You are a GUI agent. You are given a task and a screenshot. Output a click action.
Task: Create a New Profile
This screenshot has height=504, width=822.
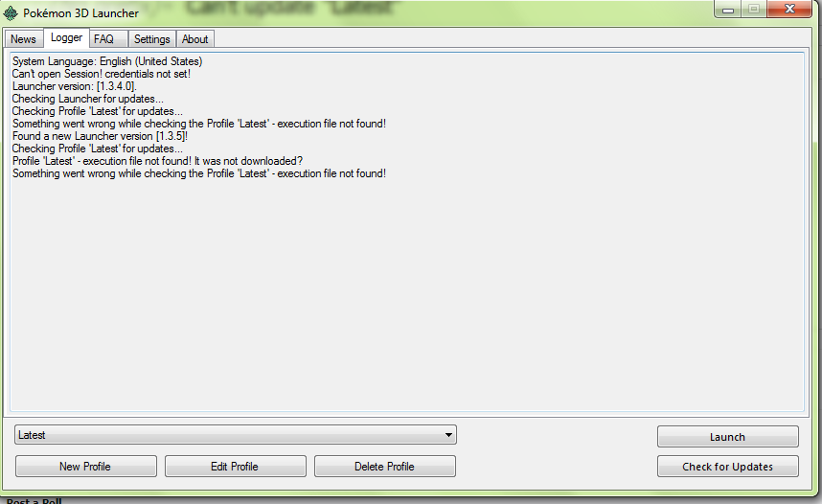click(85, 467)
